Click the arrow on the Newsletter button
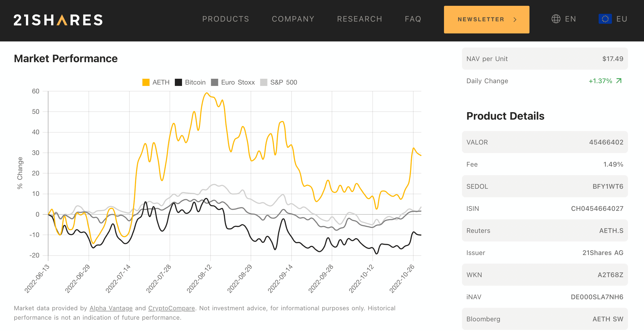Screen dimensions: 644x331 click(x=515, y=20)
